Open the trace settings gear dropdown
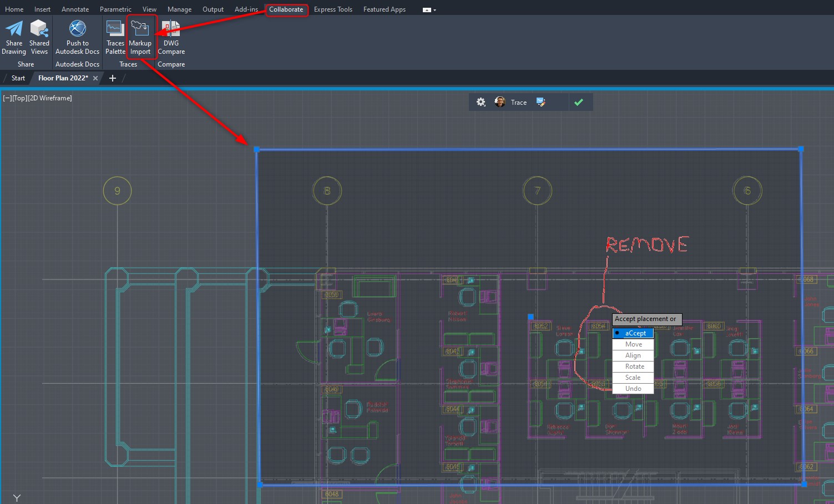Viewport: 834px width, 504px height. [x=481, y=102]
